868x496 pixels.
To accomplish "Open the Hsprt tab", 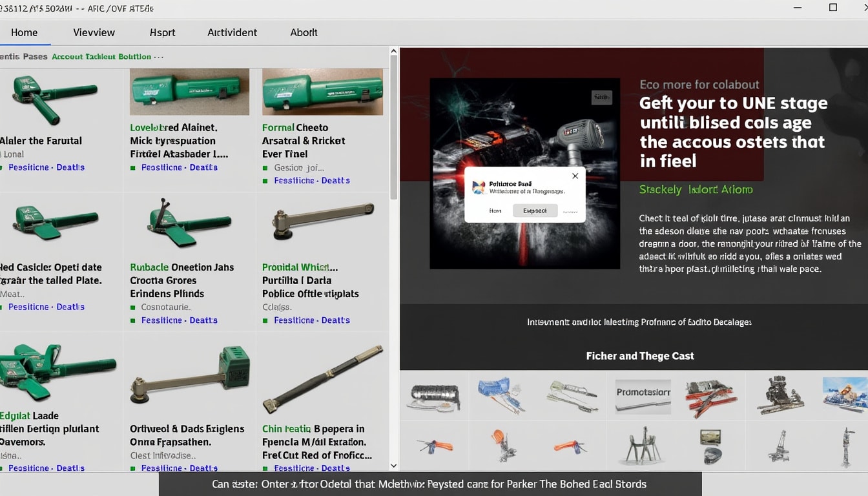I will point(162,32).
